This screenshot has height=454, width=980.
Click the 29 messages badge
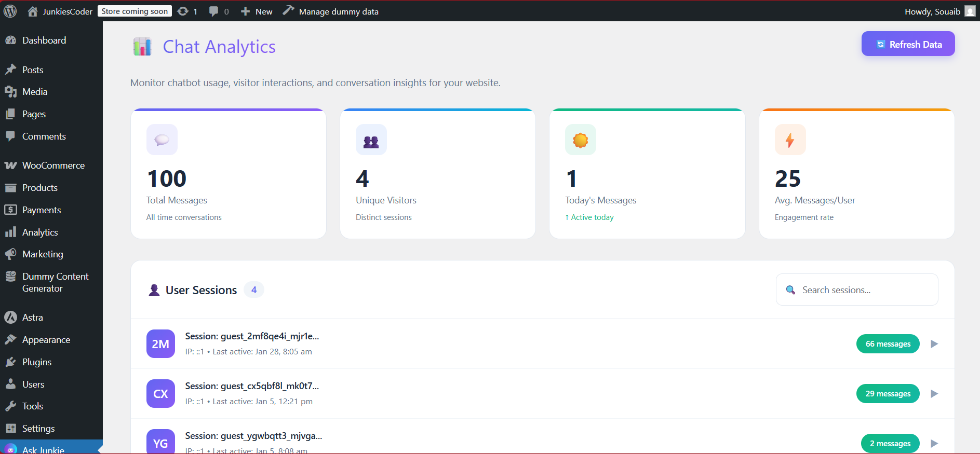[888, 394]
